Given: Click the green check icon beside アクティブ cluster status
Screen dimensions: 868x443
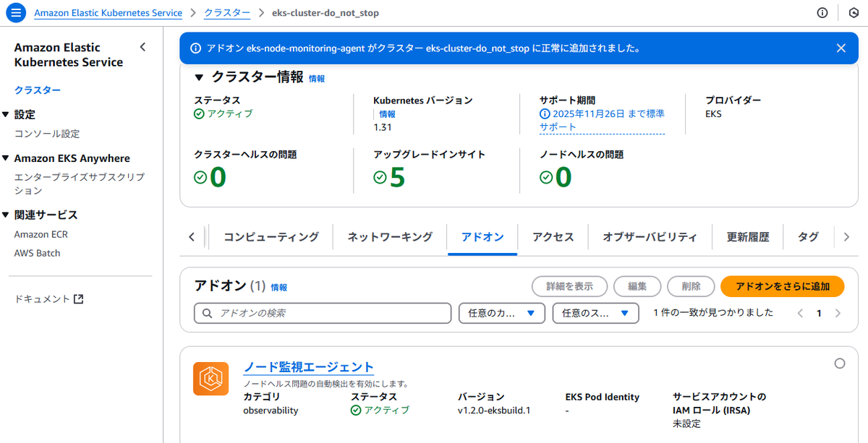Looking at the screenshot, I should tap(199, 114).
